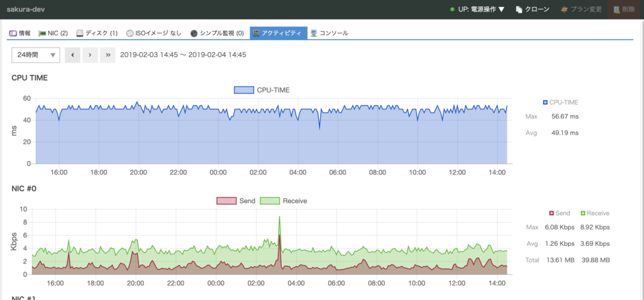Image resolution: width=644 pixels, height=300 pixels.
Task: Open the コンソール tab
Action: click(x=330, y=33)
